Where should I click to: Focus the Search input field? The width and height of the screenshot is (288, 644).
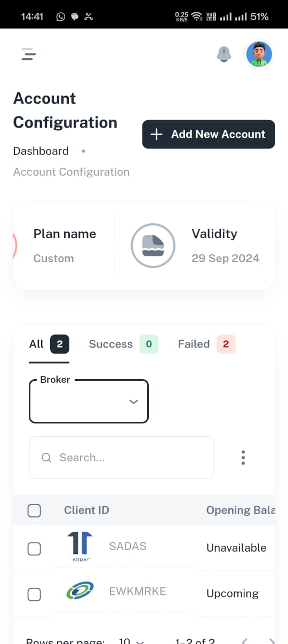[x=122, y=458]
